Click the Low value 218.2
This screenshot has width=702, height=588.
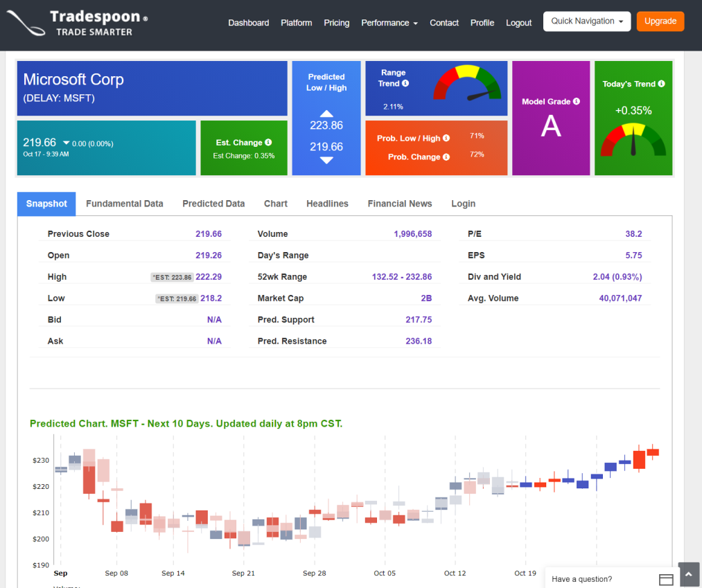click(211, 299)
